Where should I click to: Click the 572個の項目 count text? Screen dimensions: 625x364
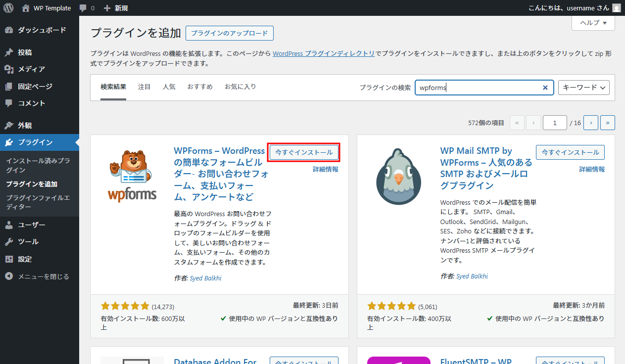click(486, 123)
